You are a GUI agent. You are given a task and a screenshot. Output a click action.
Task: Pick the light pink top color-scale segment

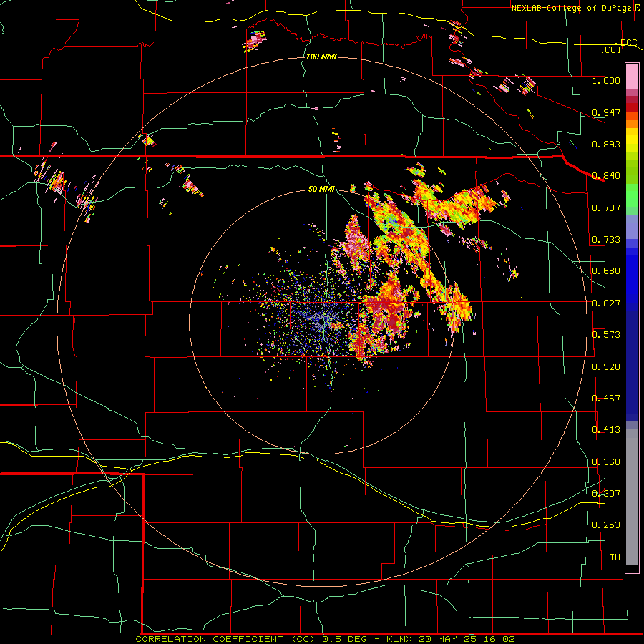(x=632, y=77)
